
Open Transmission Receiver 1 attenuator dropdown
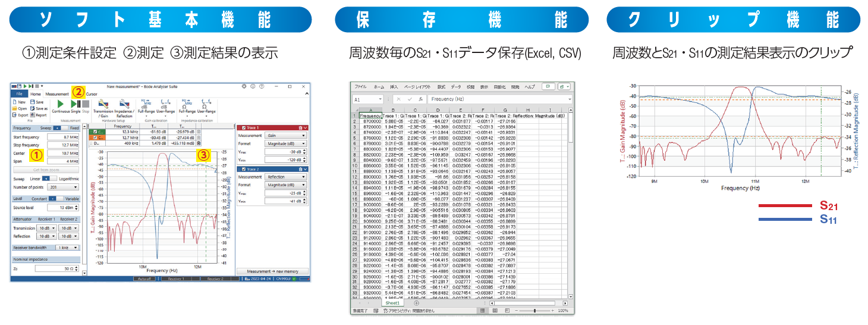click(x=46, y=228)
